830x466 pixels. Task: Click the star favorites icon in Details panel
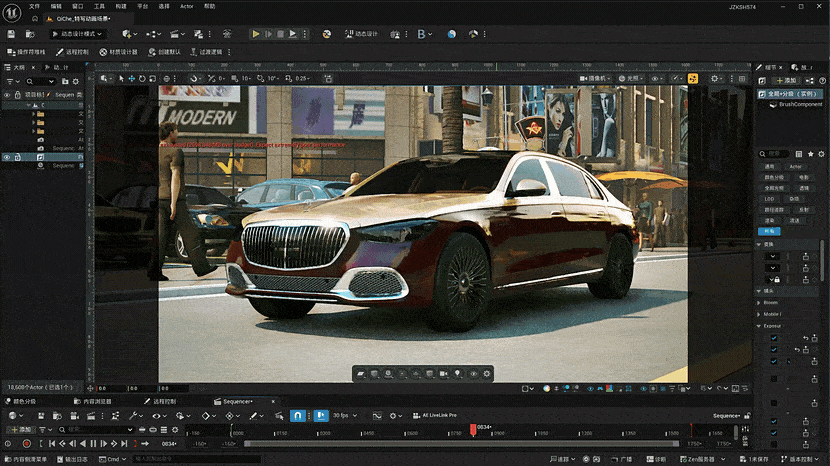810,154
